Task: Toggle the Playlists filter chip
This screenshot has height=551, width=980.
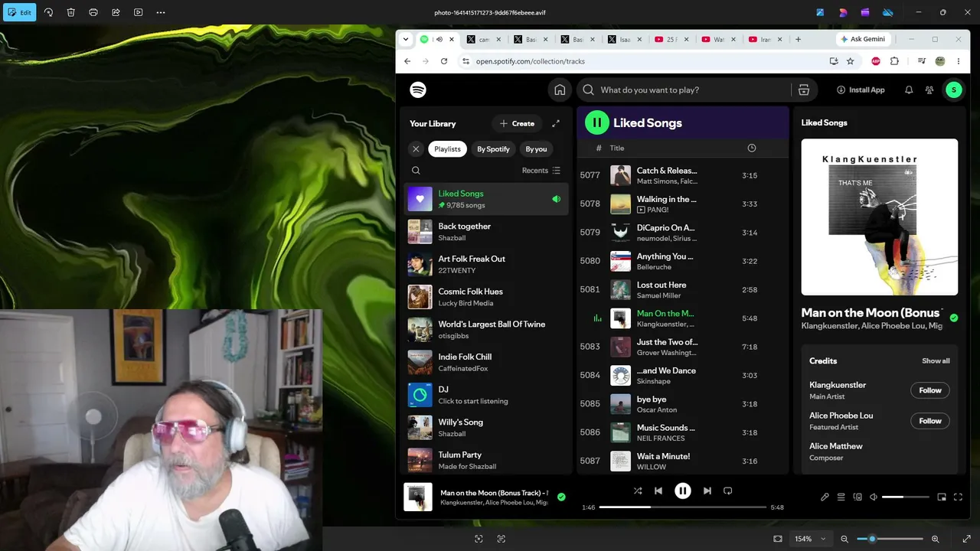Action: coord(447,149)
